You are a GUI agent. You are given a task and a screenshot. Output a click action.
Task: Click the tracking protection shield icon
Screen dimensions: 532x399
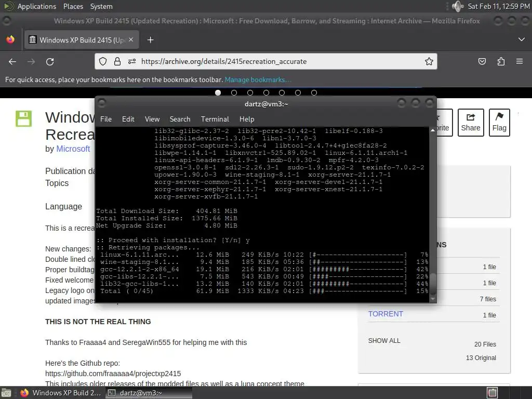[103, 61]
